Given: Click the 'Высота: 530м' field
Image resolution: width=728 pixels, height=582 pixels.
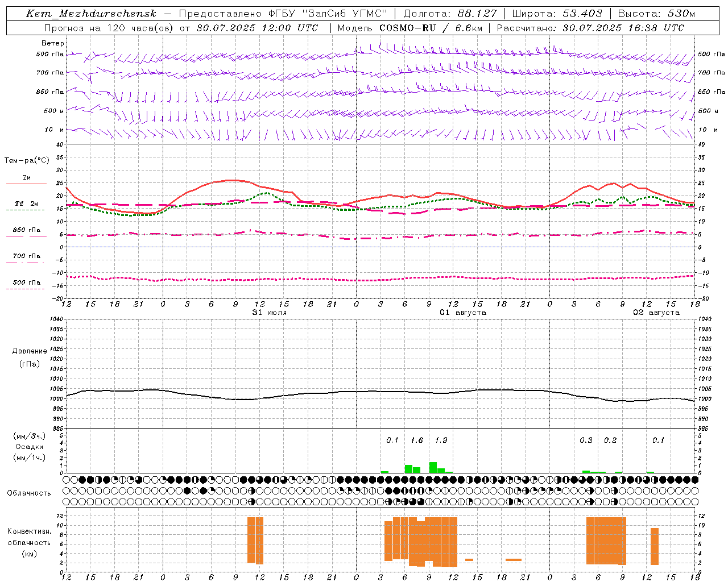Looking at the screenshot, I should 656,14.
